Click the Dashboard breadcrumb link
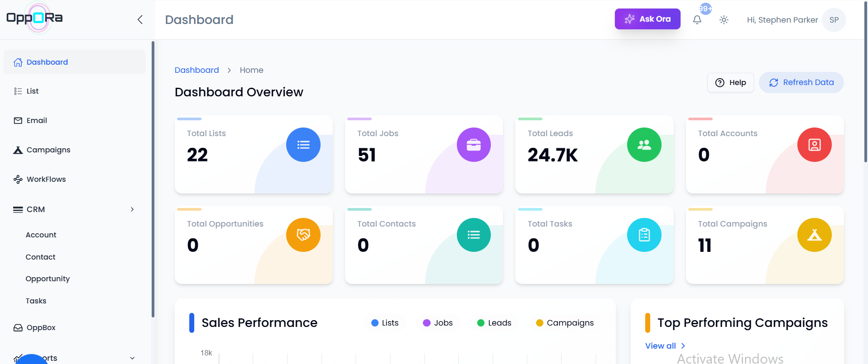The width and height of the screenshot is (868, 364). (x=197, y=70)
